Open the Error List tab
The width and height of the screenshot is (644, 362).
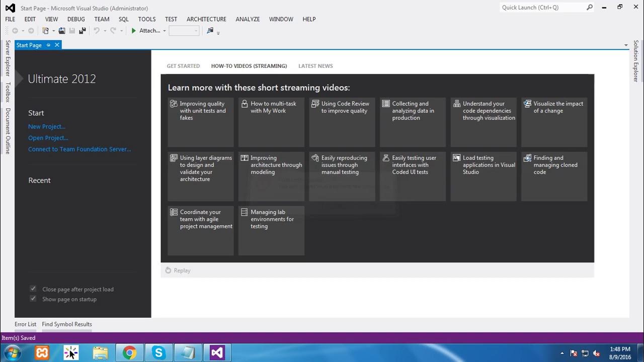click(26, 324)
